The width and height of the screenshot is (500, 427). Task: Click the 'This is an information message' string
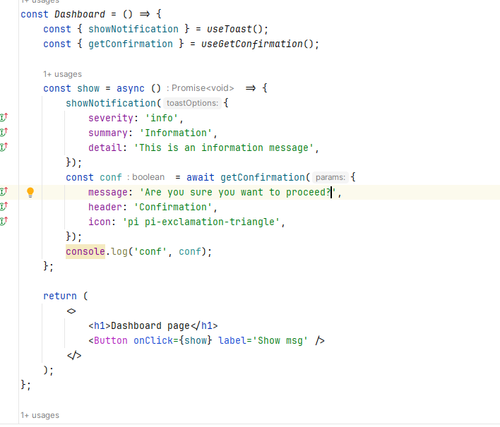224,148
